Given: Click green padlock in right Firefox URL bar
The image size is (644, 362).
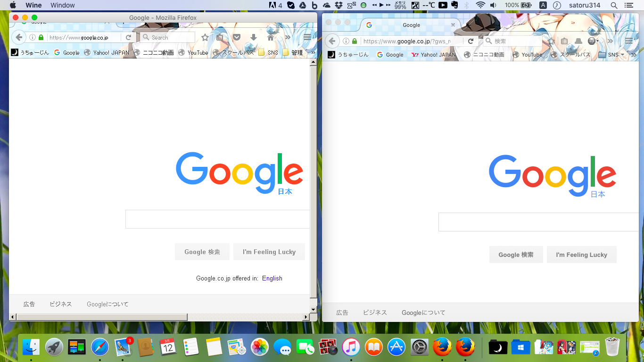Looking at the screenshot, I should click(x=355, y=41).
